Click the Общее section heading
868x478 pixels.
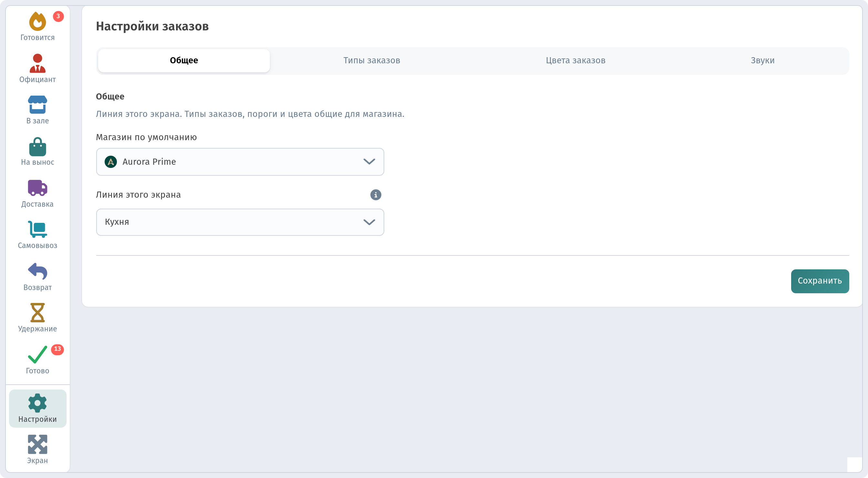[x=110, y=97]
